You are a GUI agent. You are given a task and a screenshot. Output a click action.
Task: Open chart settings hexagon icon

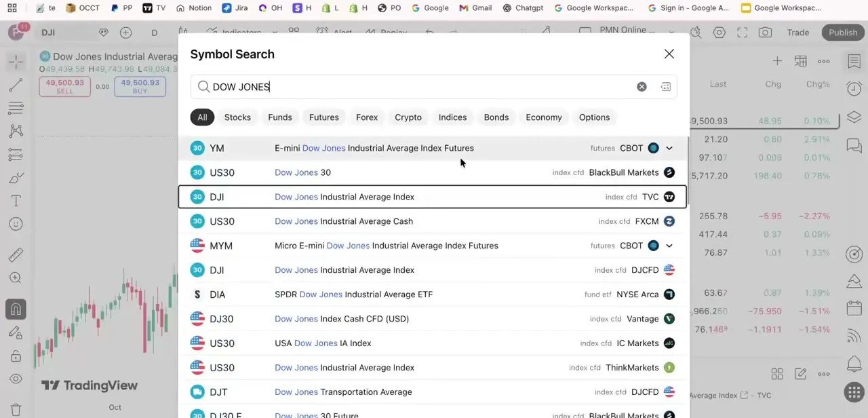click(719, 33)
